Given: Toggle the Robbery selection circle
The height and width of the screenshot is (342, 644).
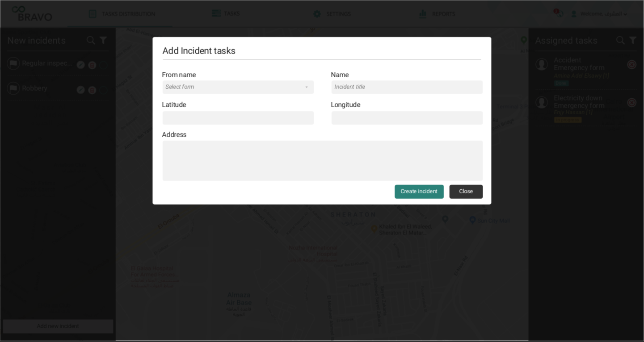Looking at the screenshot, I should (104, 90).
